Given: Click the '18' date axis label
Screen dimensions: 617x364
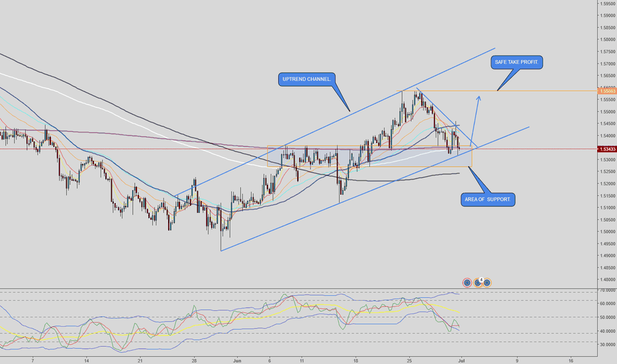Looking at the screenshot, I should click(356, 360).
